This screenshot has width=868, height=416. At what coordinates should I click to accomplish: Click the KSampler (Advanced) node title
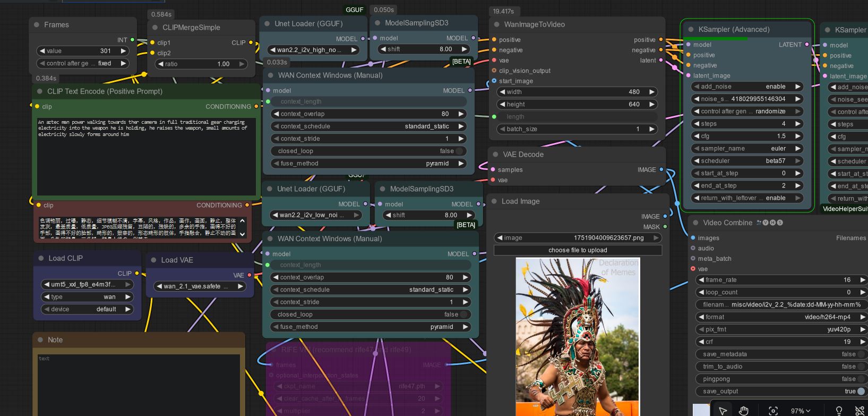[734, 30]
